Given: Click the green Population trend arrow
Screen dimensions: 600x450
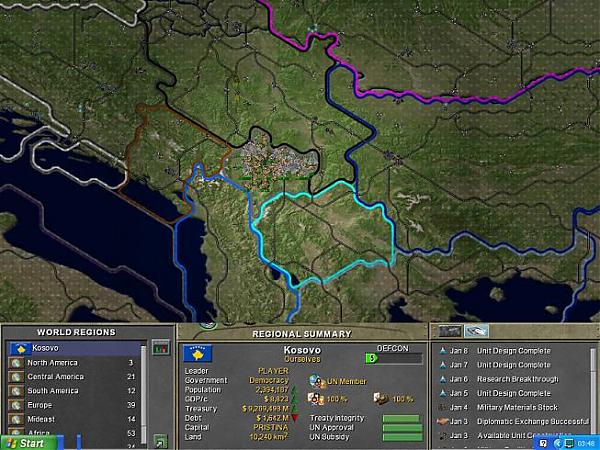Looking at the screenshot, I should (294, 391).
